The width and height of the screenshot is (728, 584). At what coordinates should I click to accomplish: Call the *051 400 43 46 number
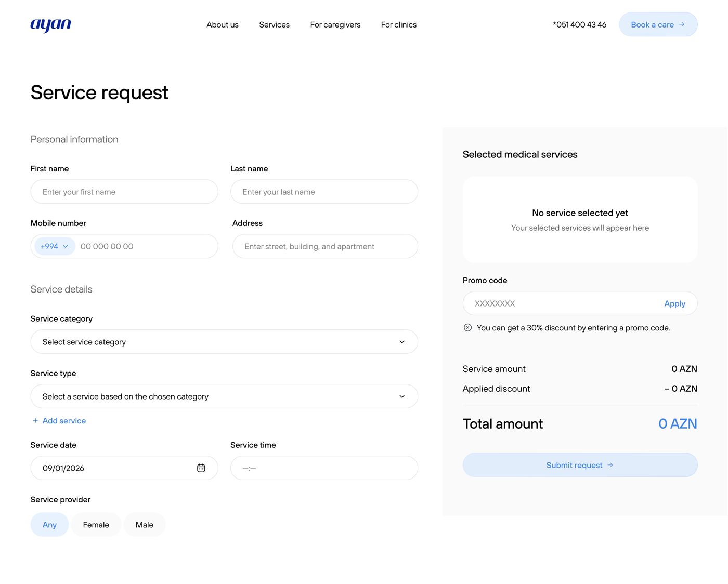point(579,24)
